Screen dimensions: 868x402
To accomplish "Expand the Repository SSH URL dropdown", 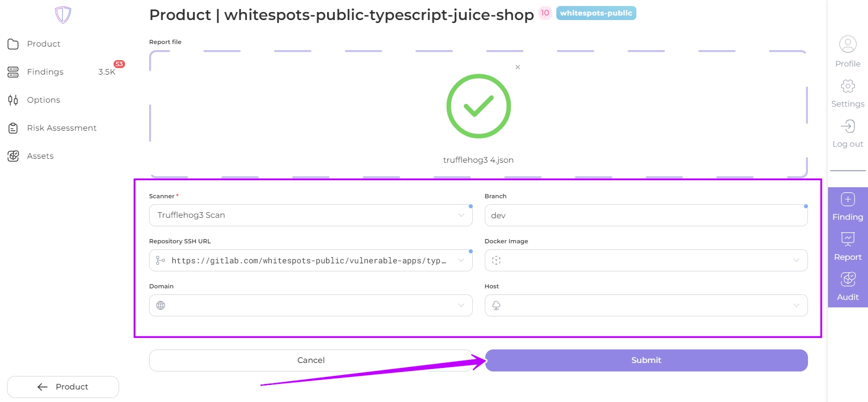I will (x=461, y=260).
